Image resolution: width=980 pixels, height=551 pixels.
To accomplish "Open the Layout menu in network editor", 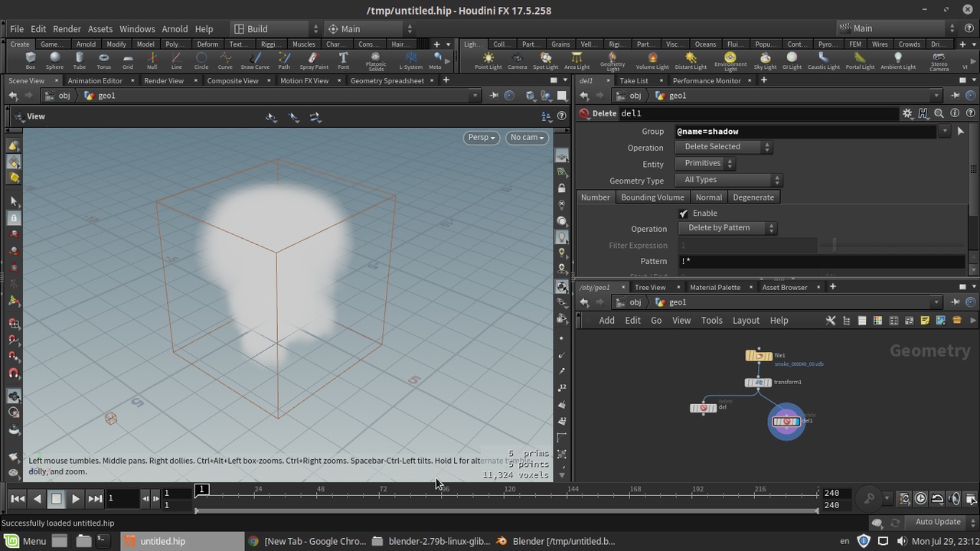I will tap(746, 321).
